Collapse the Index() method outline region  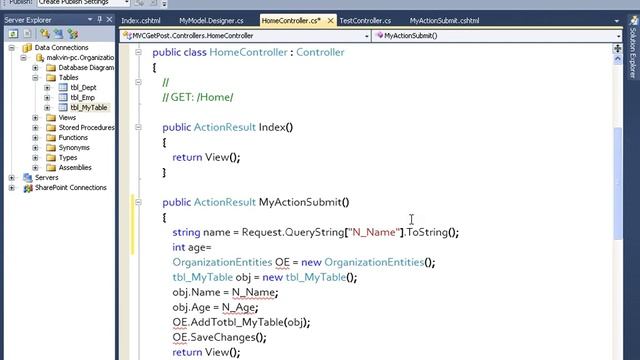coord(138,127)
